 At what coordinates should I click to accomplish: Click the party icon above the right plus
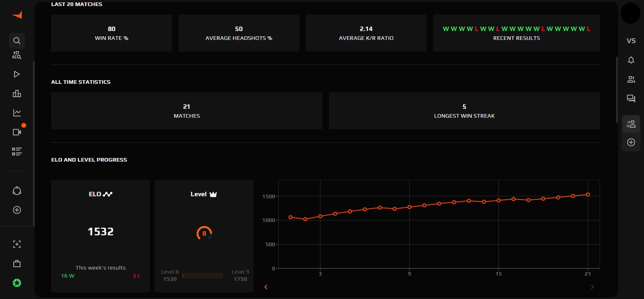pos(631,124)
